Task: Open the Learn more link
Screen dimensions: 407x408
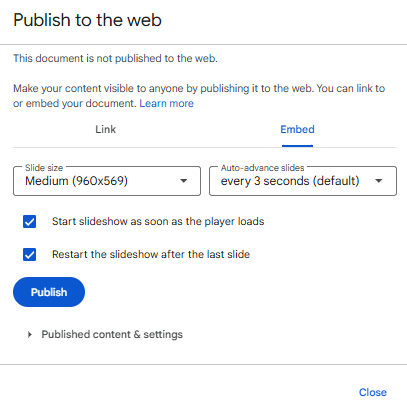Action: click(166, 103)
